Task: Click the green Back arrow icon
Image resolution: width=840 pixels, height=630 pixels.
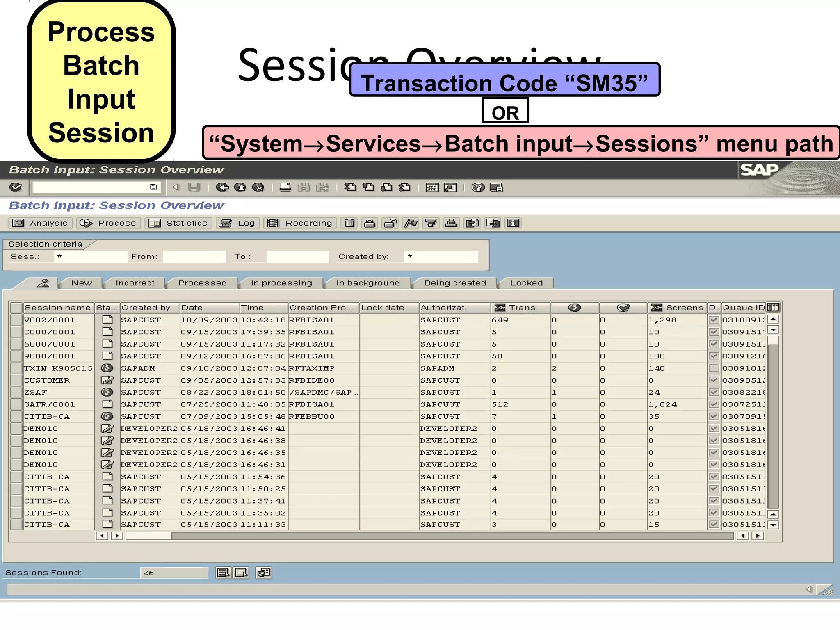Action: tap(222, 187)
